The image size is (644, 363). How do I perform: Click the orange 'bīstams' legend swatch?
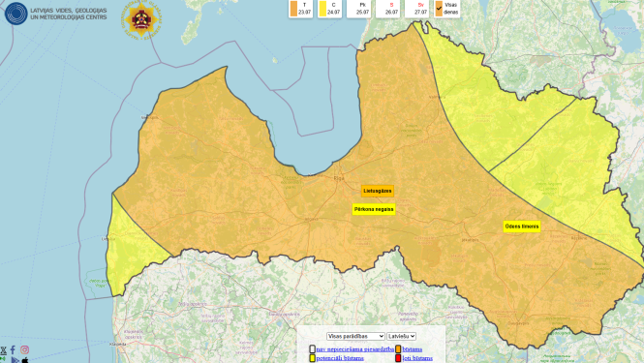(x=398, y=349)
